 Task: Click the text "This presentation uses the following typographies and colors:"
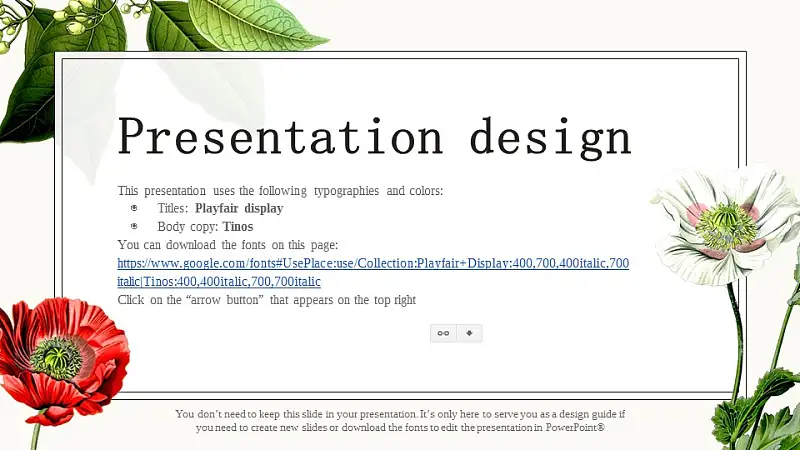tap(280, 191)
